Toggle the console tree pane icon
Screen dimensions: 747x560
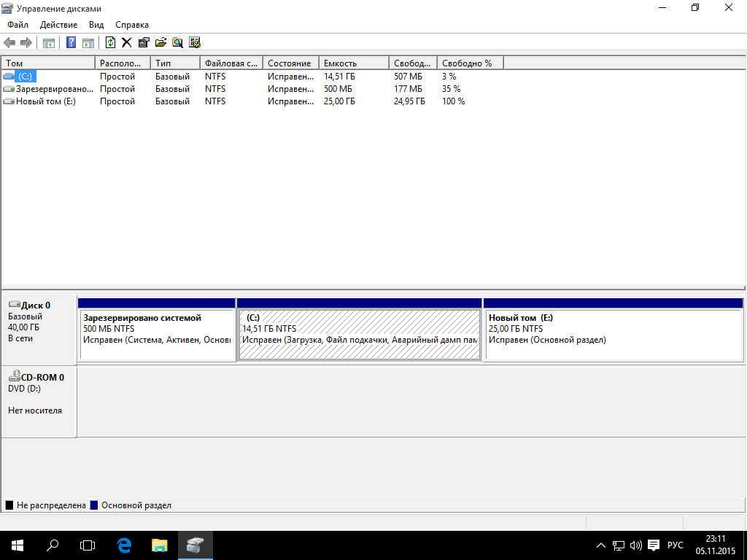[49, 43]
